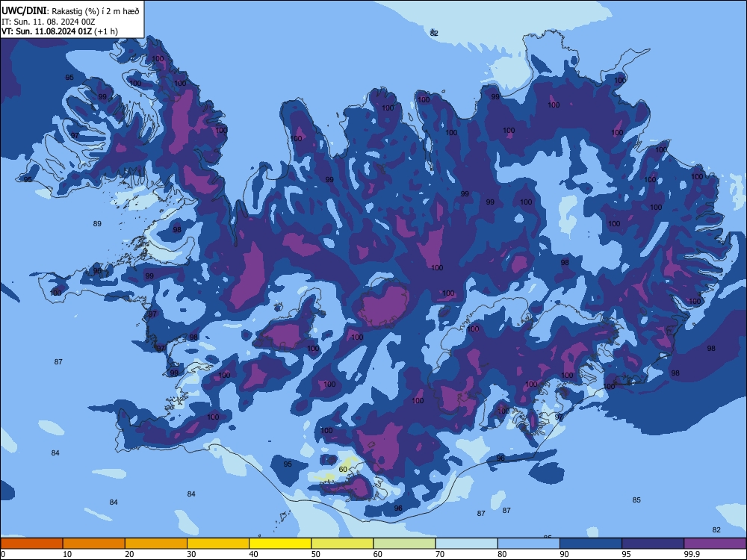The height and width of the screenshot is (560, 747).
Task: Click the "99.9" legend tick label
Action: click(692, 554)
